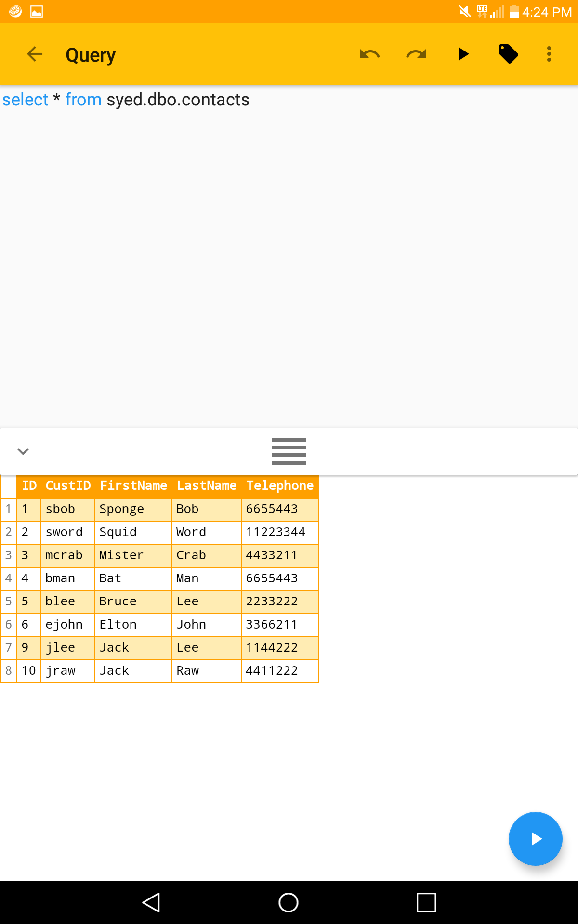Select ID cell '9'
The image size is (578, 924).
pos(29,648)
